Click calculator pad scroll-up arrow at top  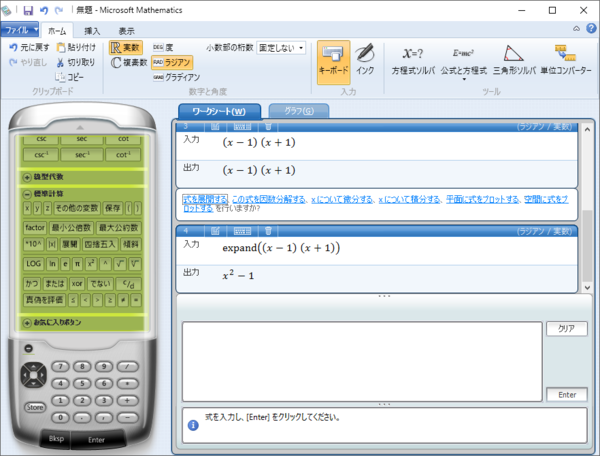click(x=80, y=127)
